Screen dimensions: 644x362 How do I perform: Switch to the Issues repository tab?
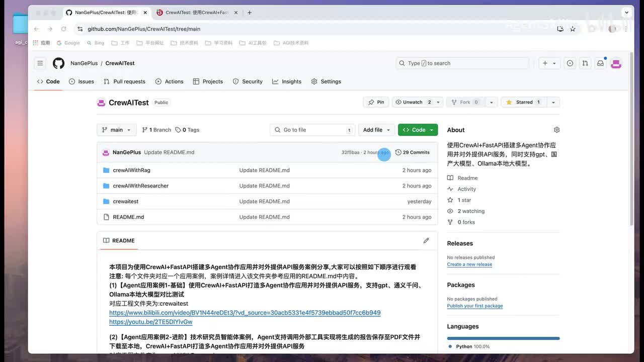[82, 81]
